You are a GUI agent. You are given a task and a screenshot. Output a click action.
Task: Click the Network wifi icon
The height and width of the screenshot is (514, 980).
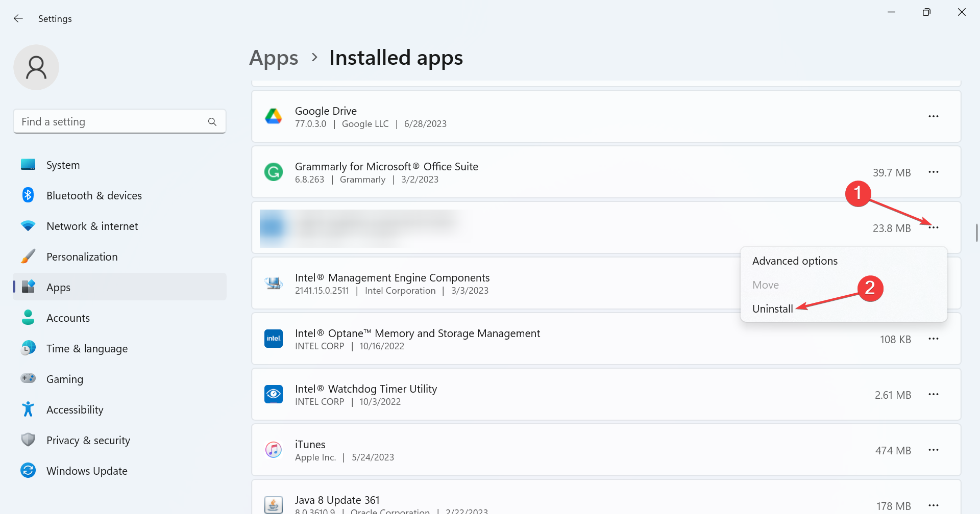click(28, 225)
